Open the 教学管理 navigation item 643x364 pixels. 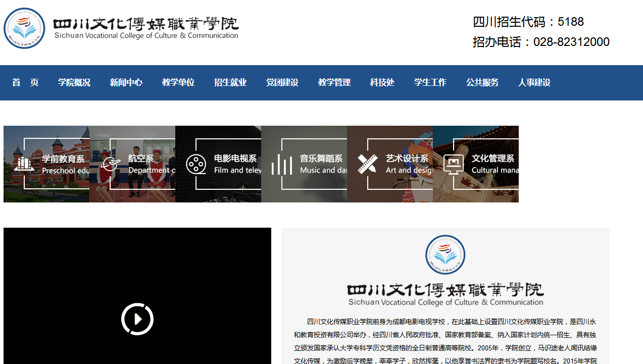[x=334, y=83]
